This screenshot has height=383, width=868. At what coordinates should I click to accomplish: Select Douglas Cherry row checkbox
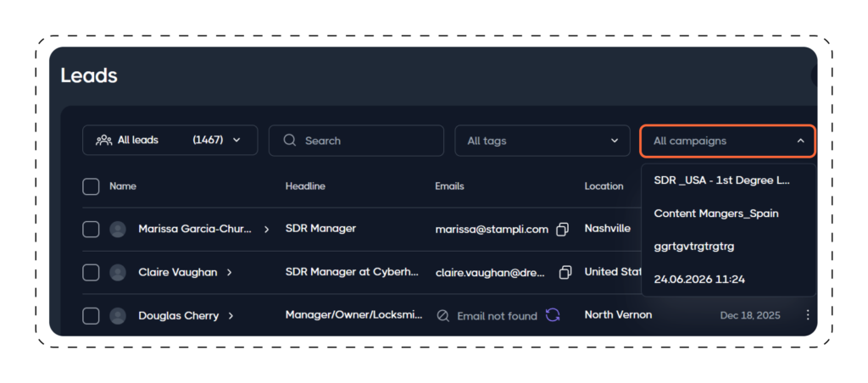91,315
